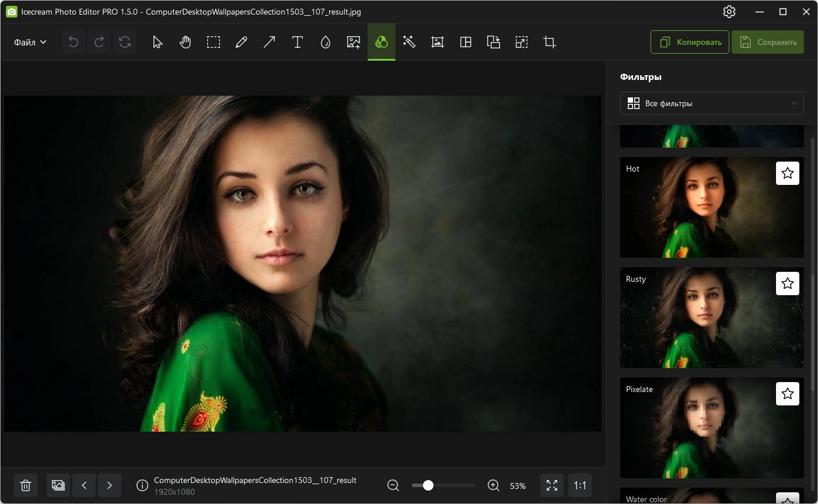
Task: Open application settings gear
Action: tap(729, 12)
